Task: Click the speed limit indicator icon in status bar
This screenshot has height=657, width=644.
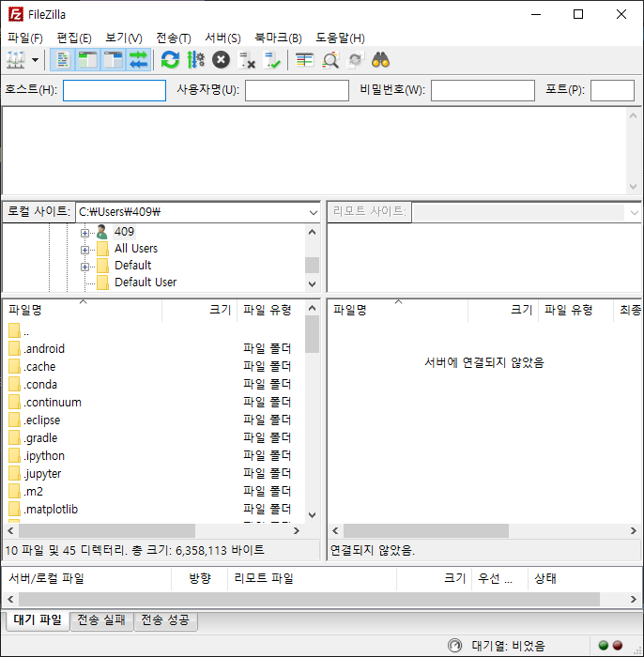Action: coord(455,646)
